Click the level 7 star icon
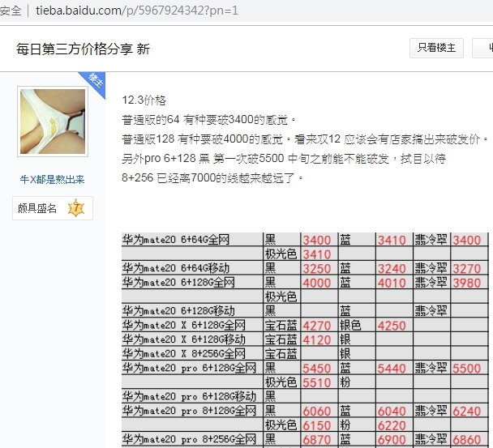 click(x=76, y=208)
